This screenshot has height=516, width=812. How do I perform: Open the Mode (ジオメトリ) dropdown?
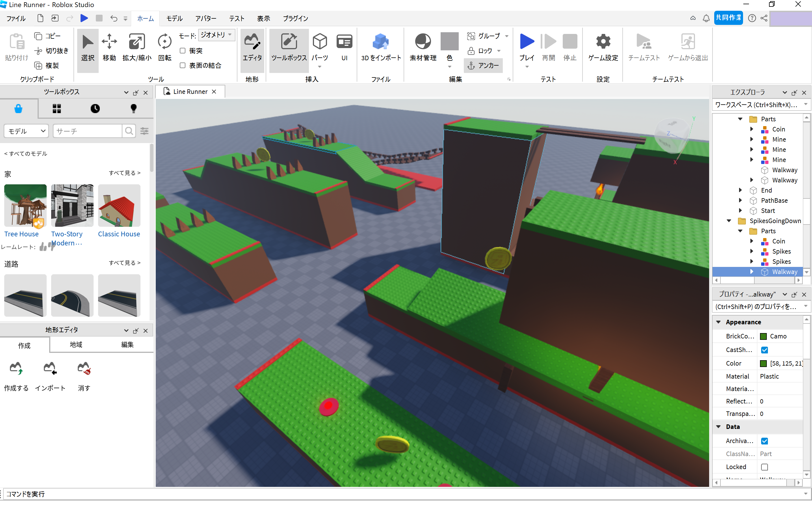(216, 35)
